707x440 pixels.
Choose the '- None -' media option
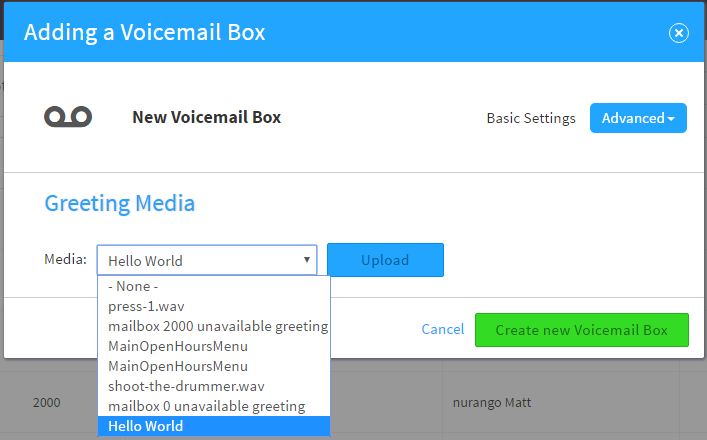[214, 286]
